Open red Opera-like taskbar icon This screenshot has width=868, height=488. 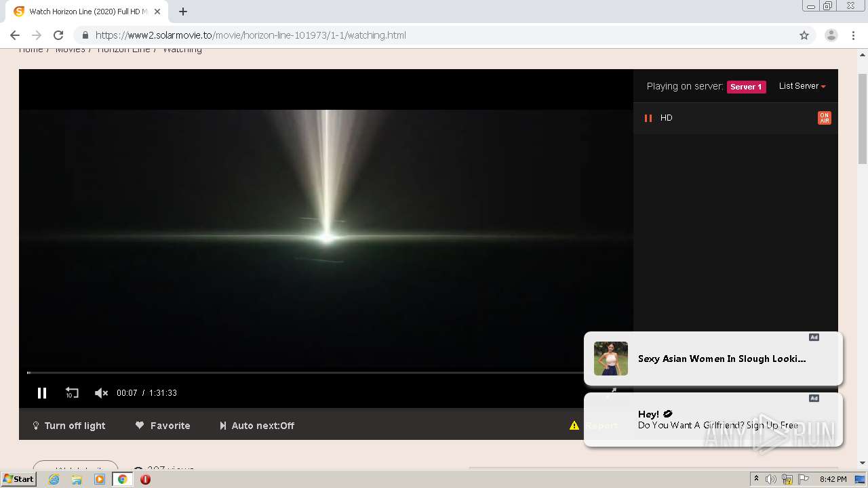point(145,479)
